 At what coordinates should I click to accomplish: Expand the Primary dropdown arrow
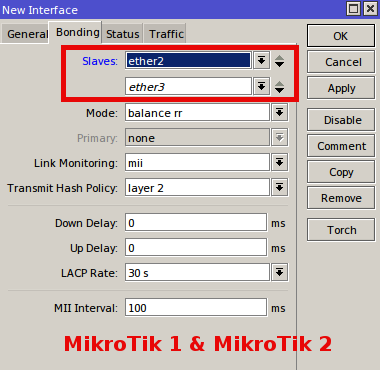click(279, 137)
